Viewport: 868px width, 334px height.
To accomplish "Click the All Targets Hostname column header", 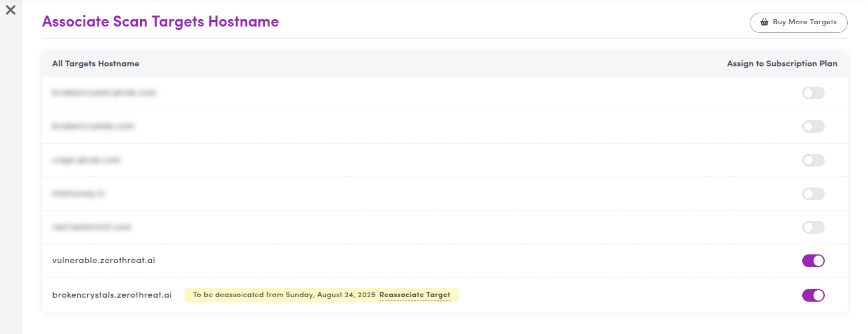I will point(96,63).
